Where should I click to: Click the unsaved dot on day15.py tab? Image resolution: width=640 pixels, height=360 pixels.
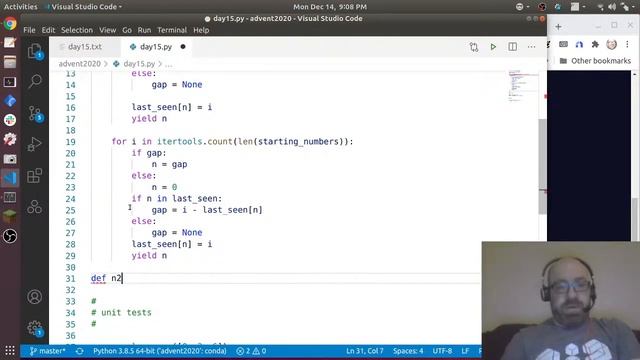click(183, 47)
